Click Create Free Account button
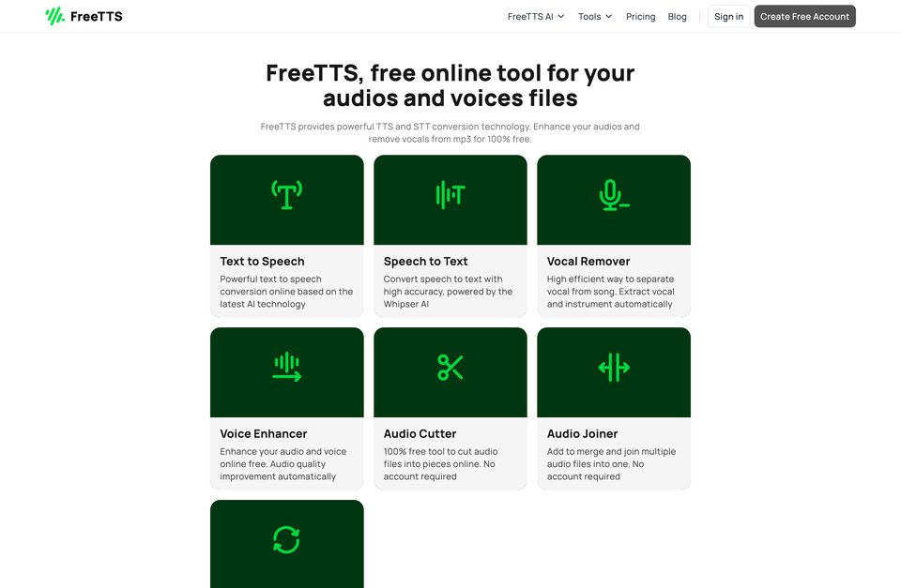901x588 pixels. (804, 17)
